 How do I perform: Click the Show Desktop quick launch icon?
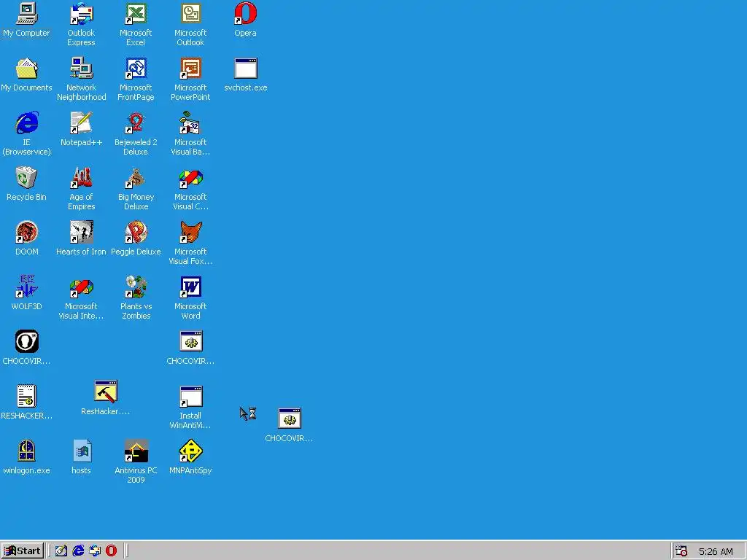pos(61,551)
